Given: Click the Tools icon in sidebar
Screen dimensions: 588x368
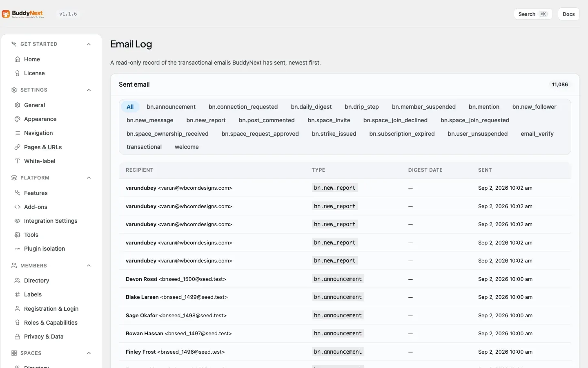Looking at the screenshot, I should (x=17, y=235).
